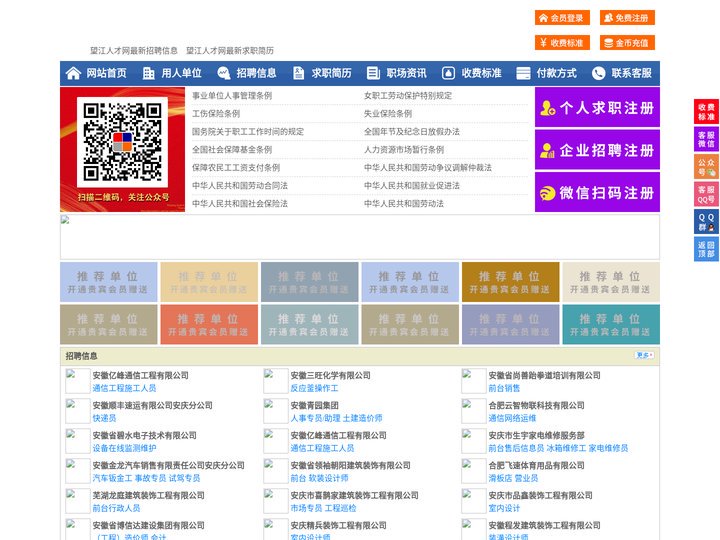Open 女职工劳动保护特别规定 link
The height and width of the screenshot is (540, 720).
pos(408,96)
